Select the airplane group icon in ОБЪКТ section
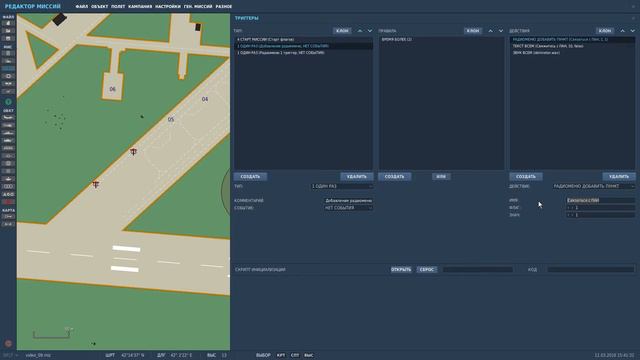Screen dimensions: 640x360 [x=8, y=118]
